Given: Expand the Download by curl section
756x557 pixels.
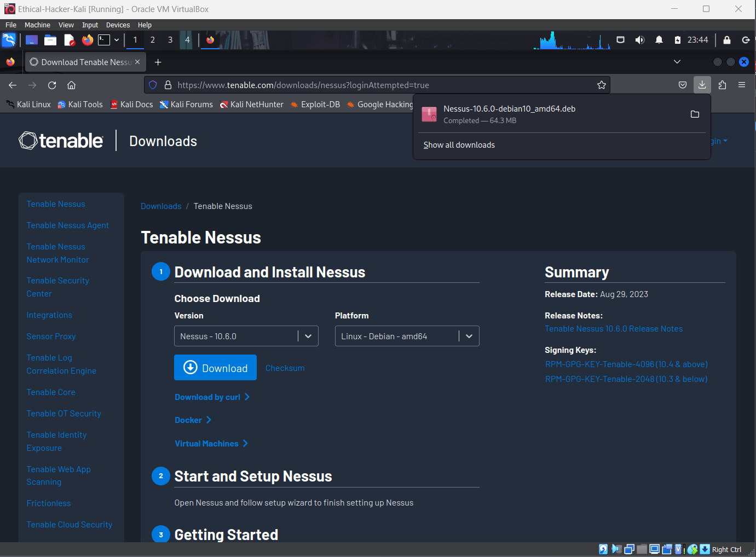Looking at the screenshot, I should point(212,397).
